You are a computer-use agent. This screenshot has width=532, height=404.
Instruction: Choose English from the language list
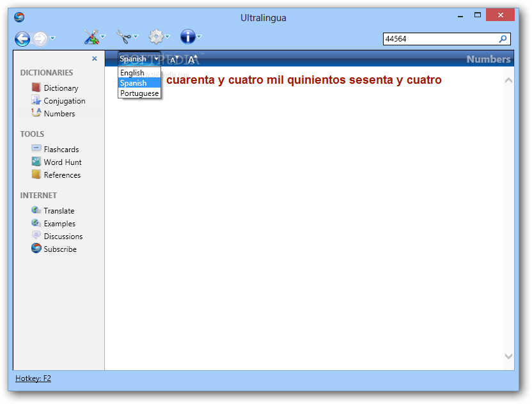tap(139, 73)
